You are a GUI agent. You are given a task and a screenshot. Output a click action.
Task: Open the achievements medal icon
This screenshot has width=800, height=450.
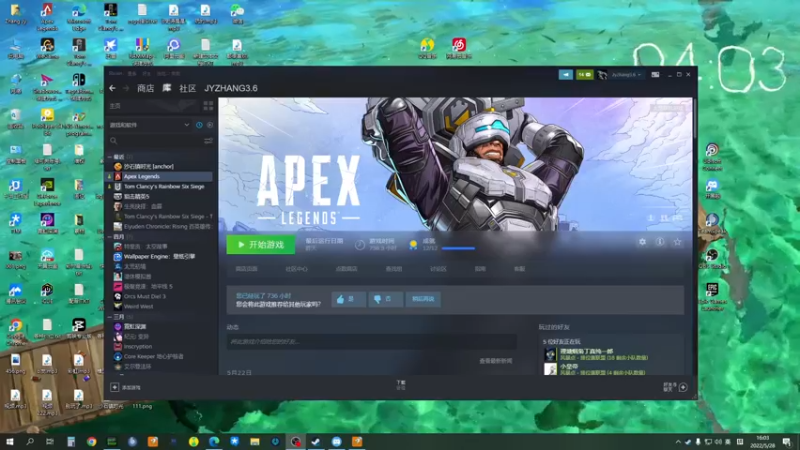click(x=413, y=245)
